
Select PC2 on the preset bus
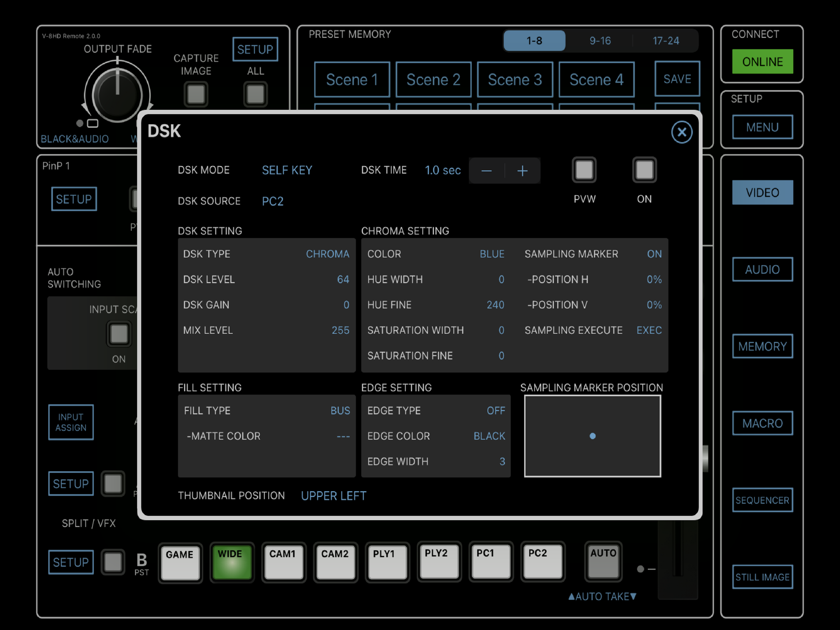543,562
